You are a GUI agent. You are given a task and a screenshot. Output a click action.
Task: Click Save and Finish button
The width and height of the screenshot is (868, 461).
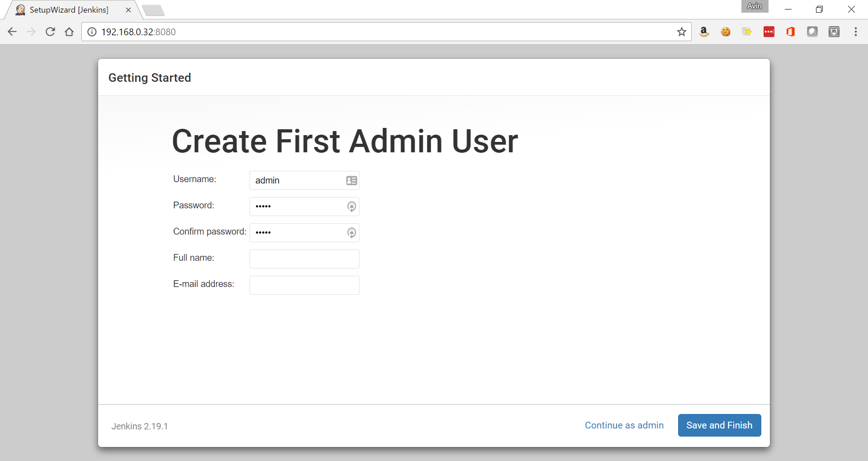(x=719, y=425)
